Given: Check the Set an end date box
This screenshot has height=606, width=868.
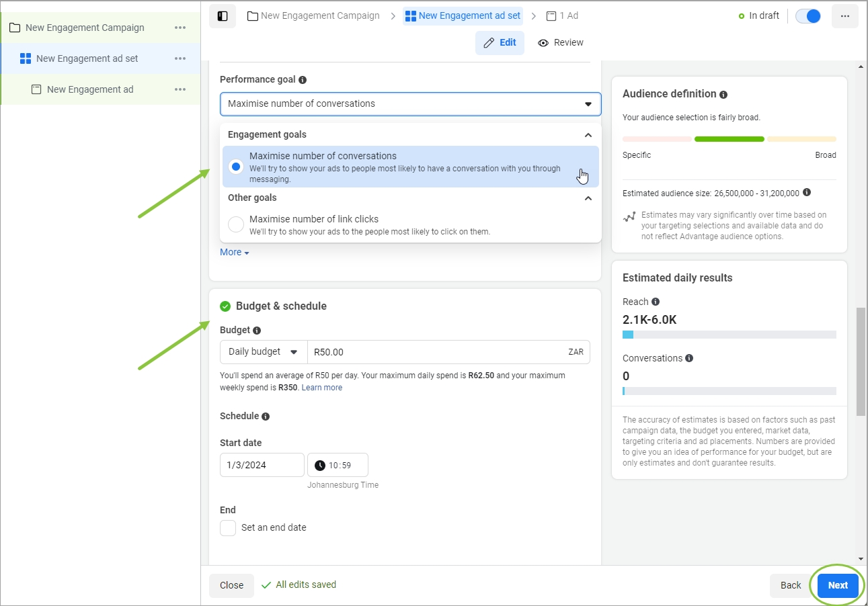Looking at the screenshot, I should point(228,528).
